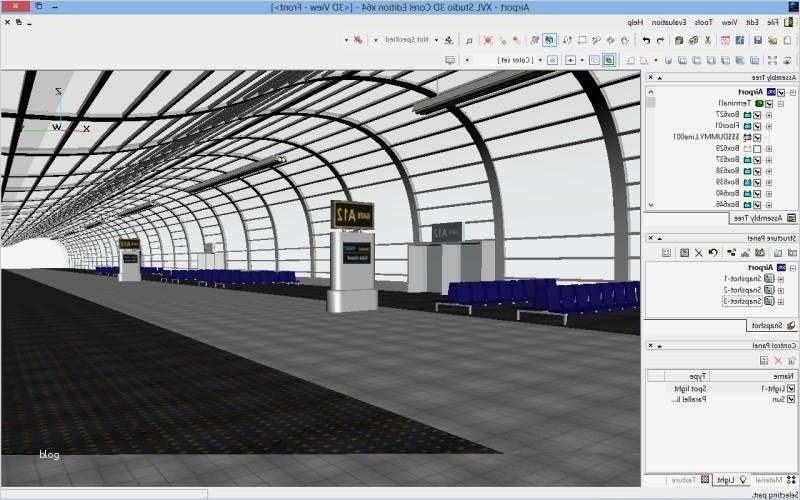Open the Not Specified dropdown
This screenshot has width=800, height=500.
(x=377, y=40)
